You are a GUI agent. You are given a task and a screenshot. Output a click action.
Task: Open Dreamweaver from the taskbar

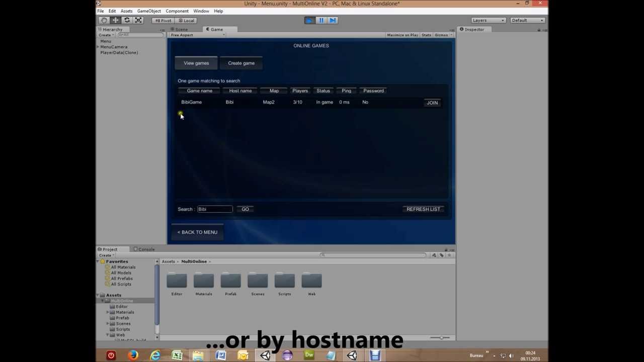pyautogui.click(x=309, y=355)
